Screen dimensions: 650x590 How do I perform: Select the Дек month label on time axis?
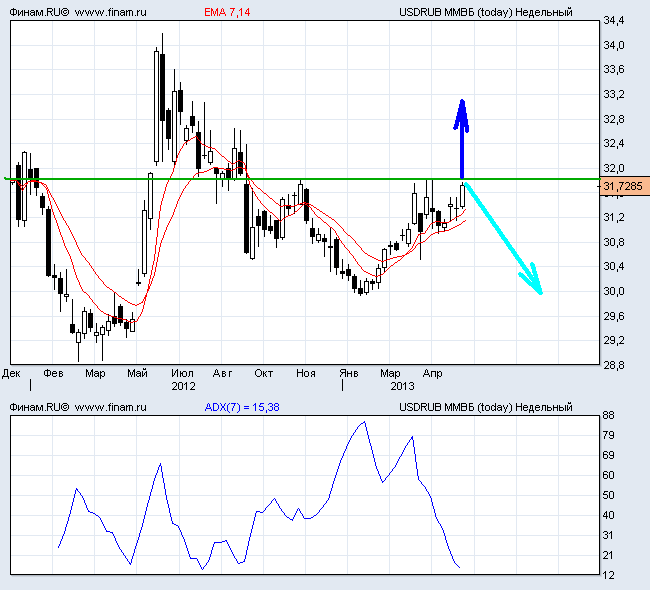[x=12, y=373]
